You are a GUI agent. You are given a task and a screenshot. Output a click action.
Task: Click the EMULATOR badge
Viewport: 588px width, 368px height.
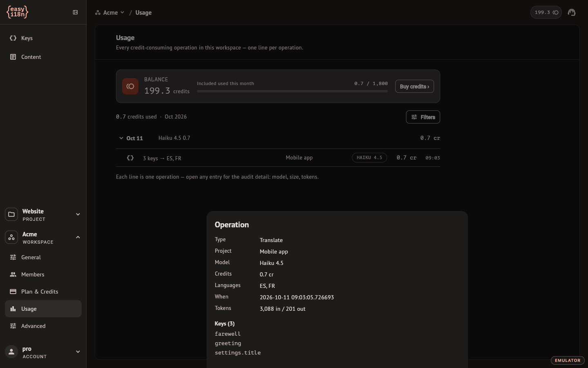click(568, 360)
